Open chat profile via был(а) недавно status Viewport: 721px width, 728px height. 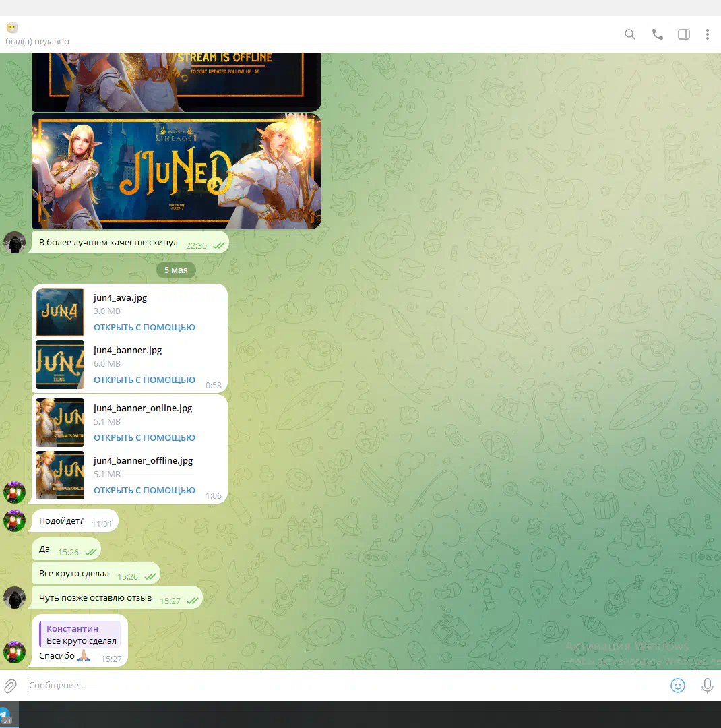pos(37,41)
